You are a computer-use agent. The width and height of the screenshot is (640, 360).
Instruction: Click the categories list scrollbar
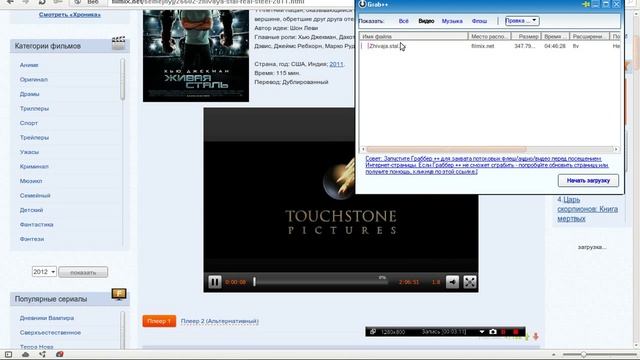(122, 80)
